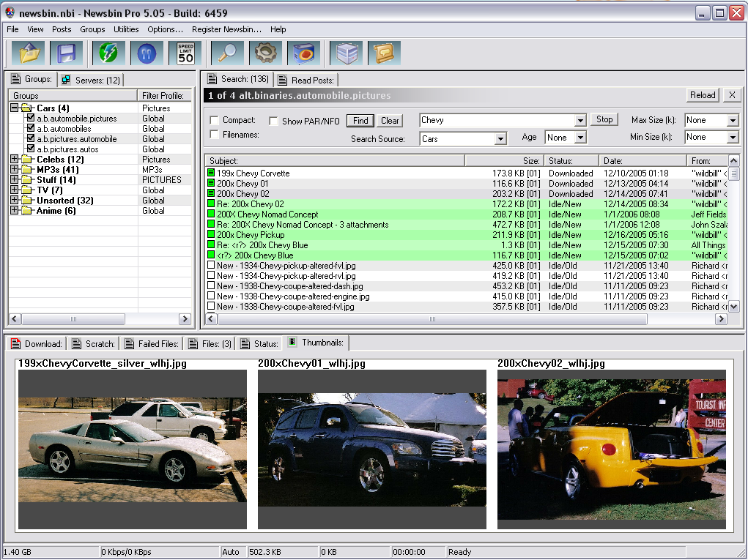Open the Max Size dropdown
The height and width of the screenshot is (560, 748).
coord(733,121)
